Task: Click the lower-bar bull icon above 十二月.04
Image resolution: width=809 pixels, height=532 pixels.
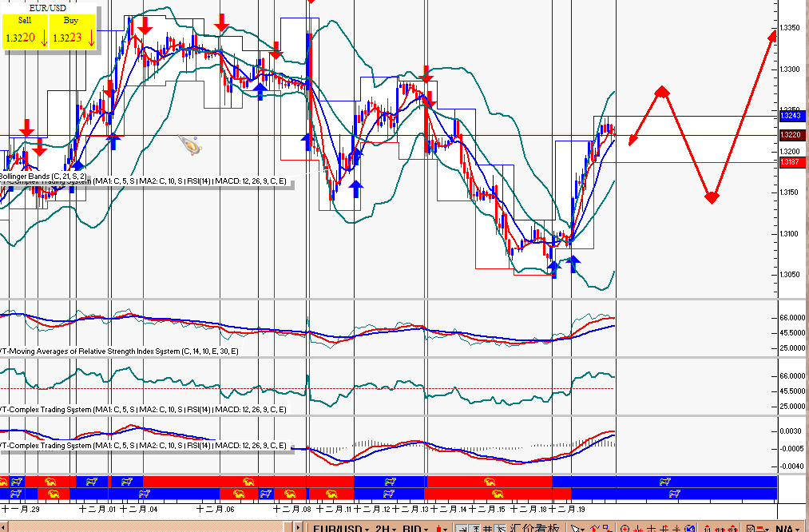Action: point(144,494)
